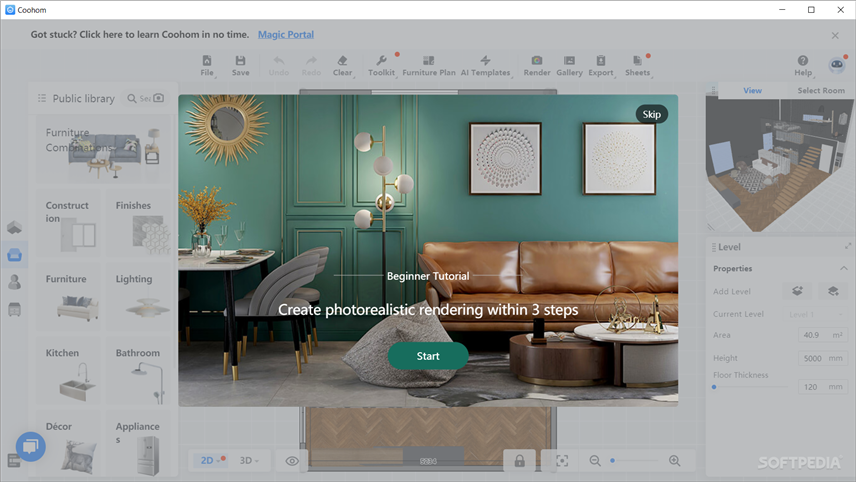The image size is (856, 482).
Task: Open the Kitchen category
Action: [x=68, y=370]
